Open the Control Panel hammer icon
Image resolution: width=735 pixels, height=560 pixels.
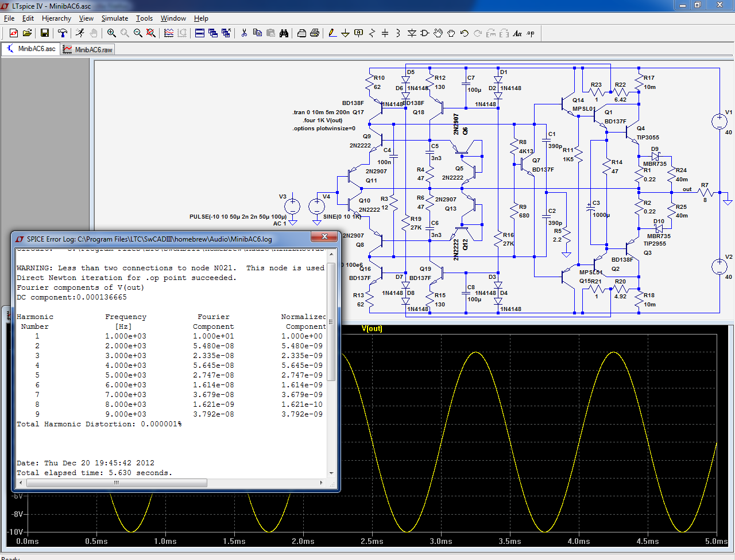click(x=63, y=33)
